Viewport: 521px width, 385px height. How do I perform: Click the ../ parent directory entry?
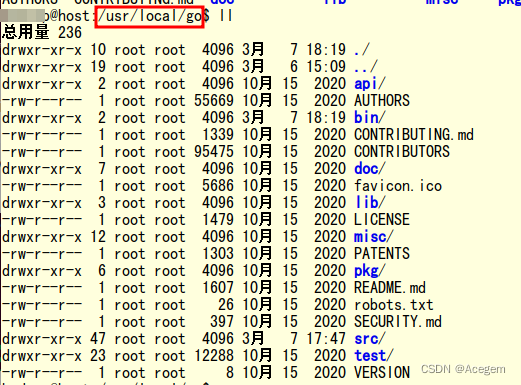click(366, 67)
